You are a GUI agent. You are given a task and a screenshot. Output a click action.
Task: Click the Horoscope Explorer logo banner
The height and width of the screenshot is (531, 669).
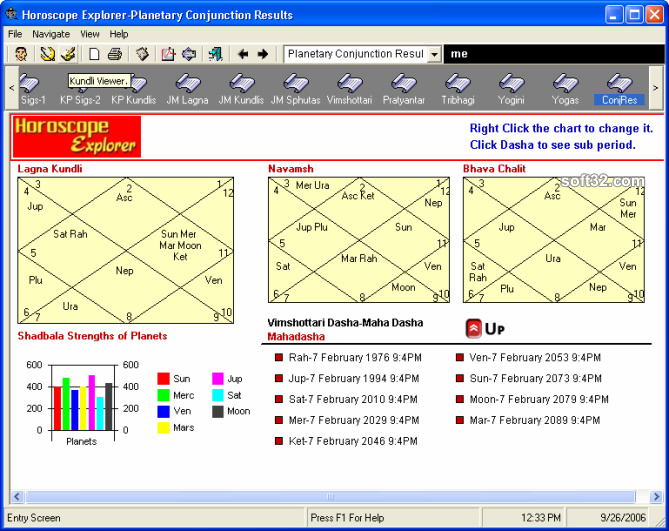click(x=77, y=136)
